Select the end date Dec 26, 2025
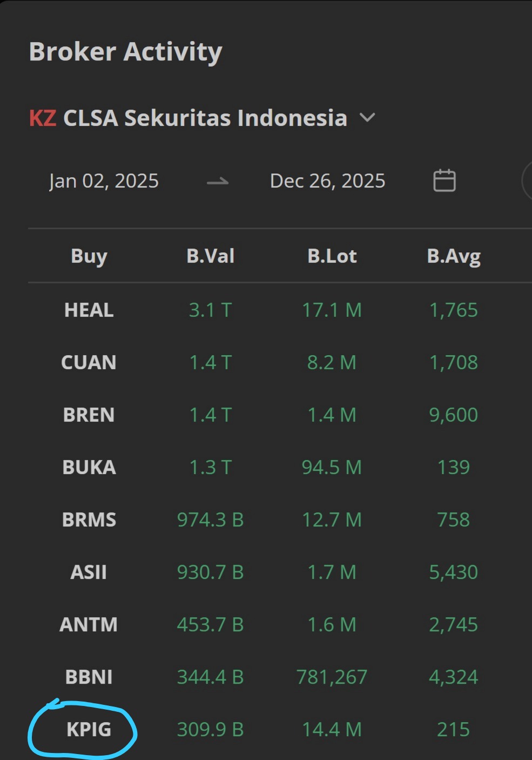 point(327,181)
